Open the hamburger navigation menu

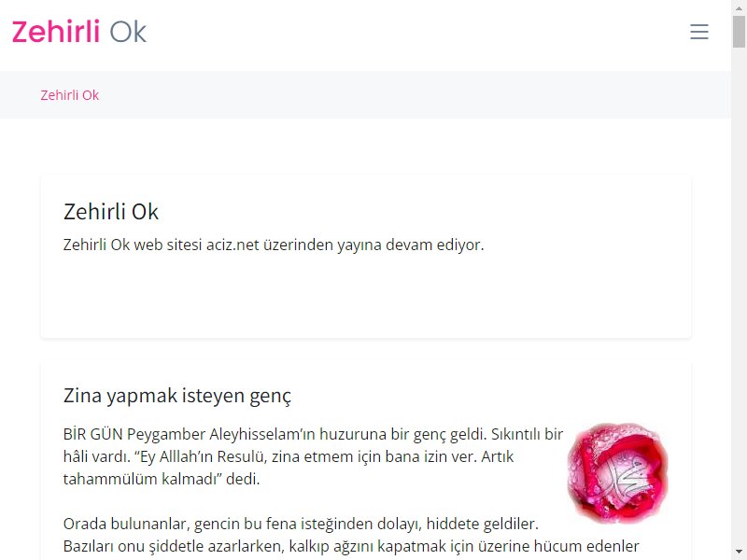click(x=698, y=32)
